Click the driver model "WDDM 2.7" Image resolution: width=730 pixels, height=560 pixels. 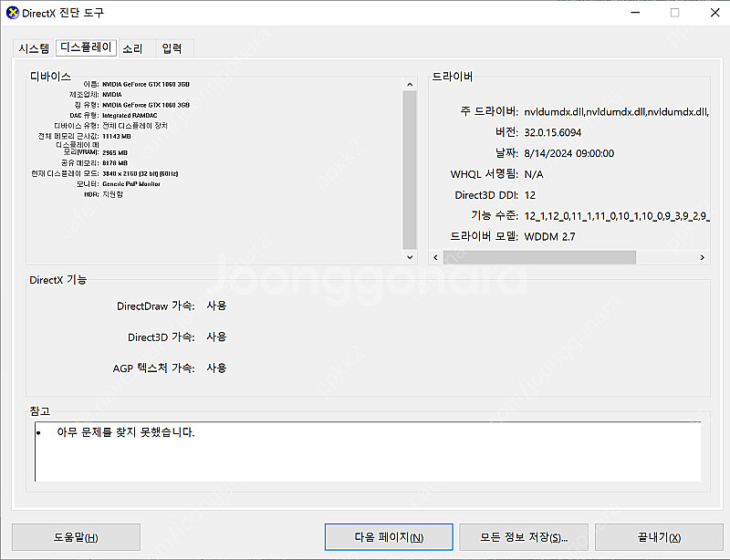pyautogui.click(x=549, y=237)
